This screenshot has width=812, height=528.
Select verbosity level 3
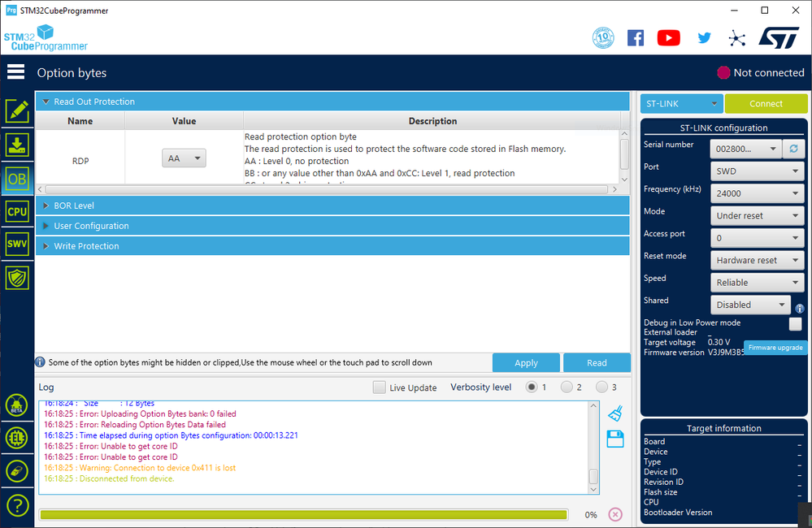pyautogui.click(x=601, y=387)
